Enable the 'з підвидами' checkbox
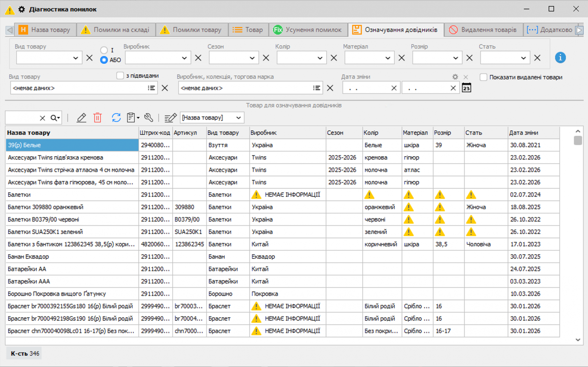 coord(120,76)
